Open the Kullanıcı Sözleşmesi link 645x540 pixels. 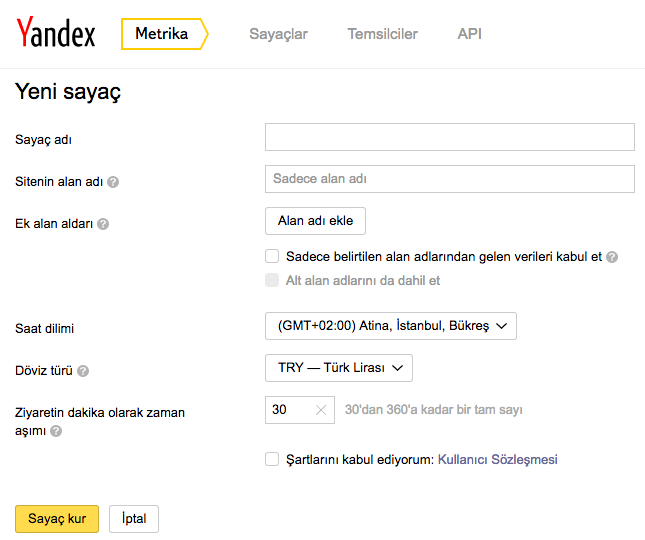[x=498, y=459]
